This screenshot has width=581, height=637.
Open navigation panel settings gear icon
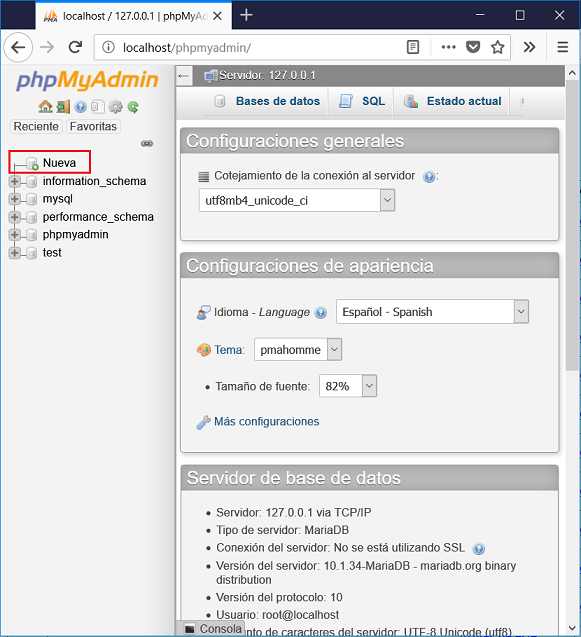(x=116, y=107)
